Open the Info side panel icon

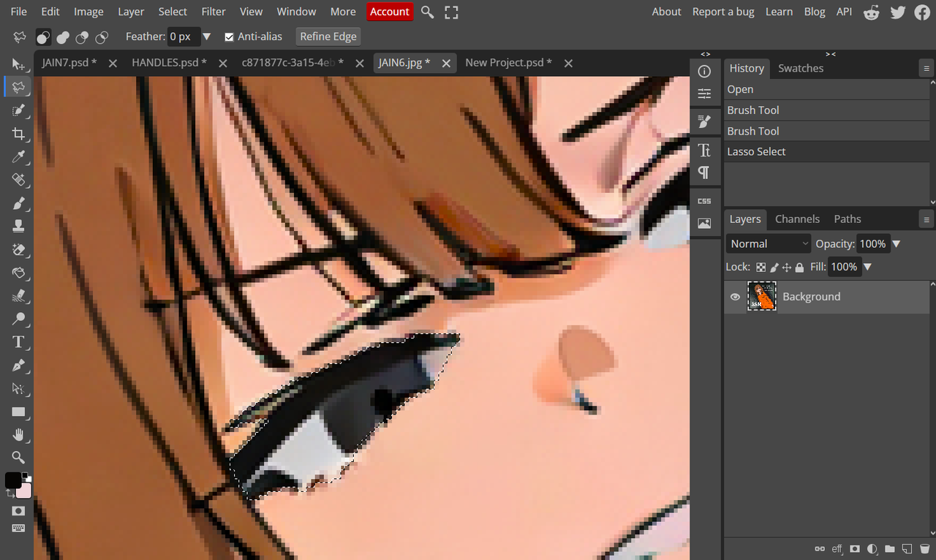704,72
